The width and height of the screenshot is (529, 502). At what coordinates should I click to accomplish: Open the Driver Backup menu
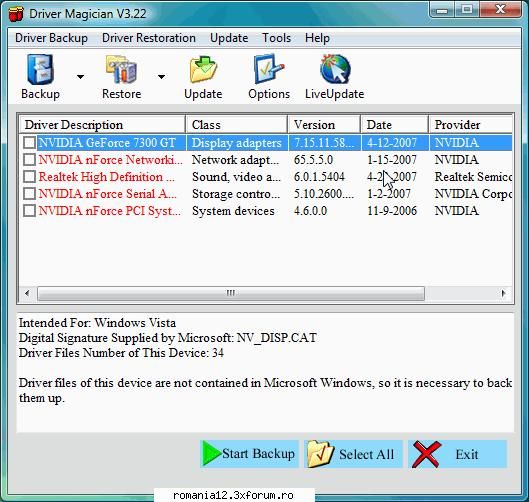(x=51, y=38)
